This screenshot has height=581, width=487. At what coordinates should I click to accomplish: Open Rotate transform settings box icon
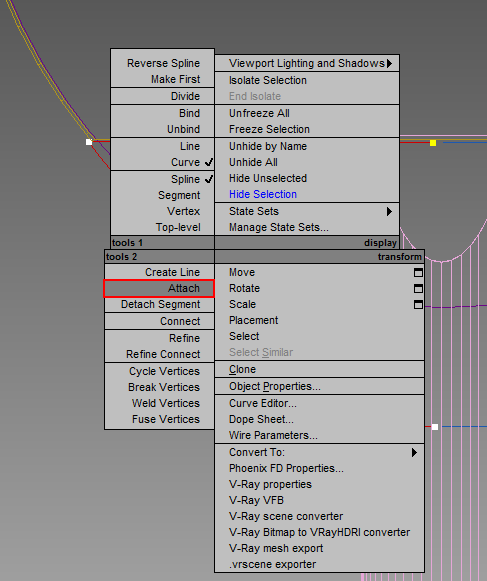(418, 289)
